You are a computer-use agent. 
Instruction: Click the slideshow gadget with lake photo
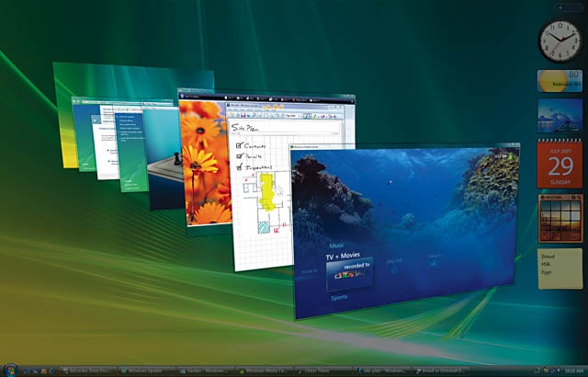tap(560, 116)
